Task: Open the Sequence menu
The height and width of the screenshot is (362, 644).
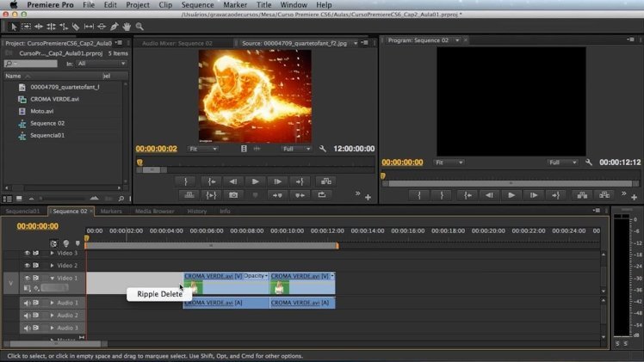Action: coord(197,5)
